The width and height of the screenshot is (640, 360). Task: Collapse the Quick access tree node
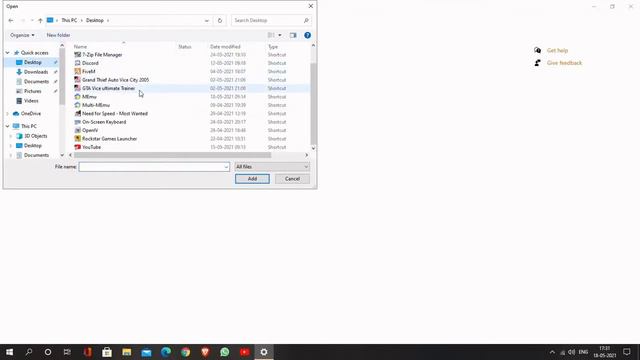pyautogui.click(x=7, y=53)
